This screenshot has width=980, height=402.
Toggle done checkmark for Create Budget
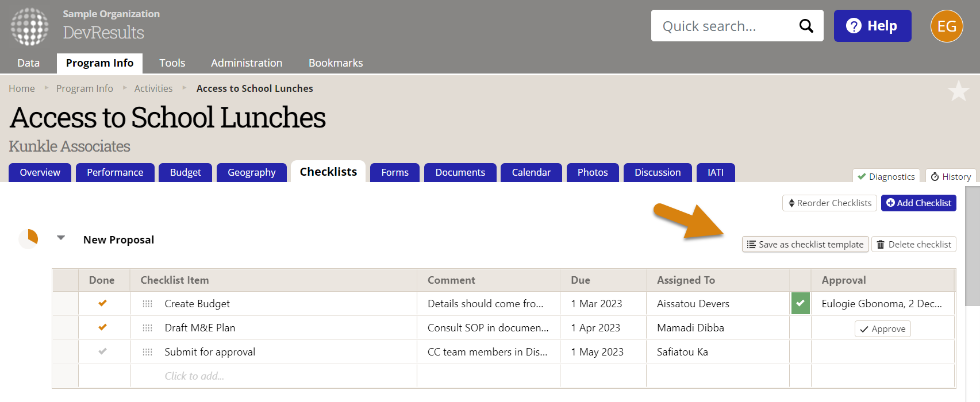click(x=102, y=303)
